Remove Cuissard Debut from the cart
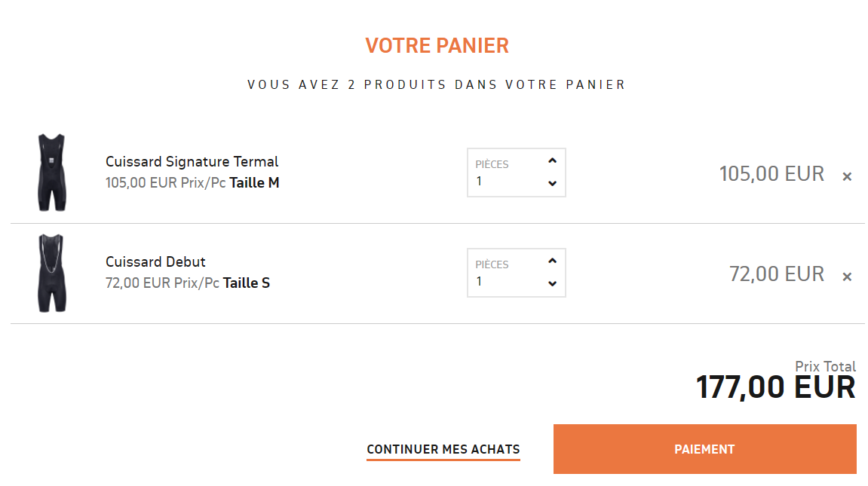 [847, 277]
